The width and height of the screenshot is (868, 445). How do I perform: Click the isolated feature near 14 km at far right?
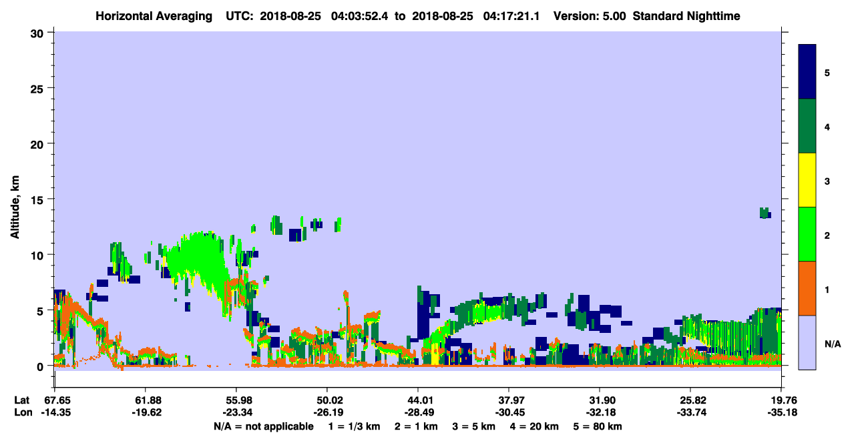765,213
